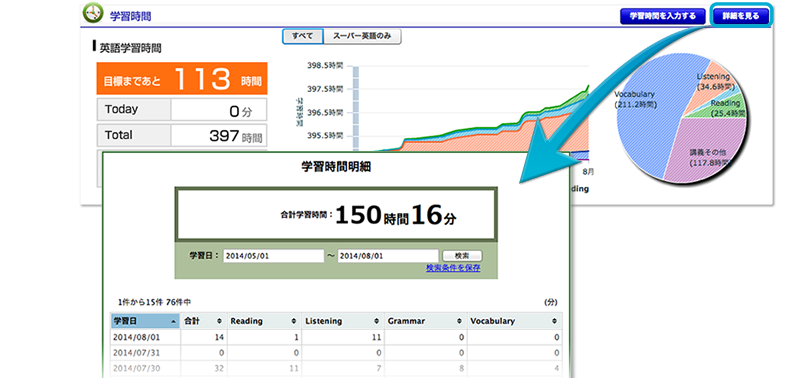
Task: Open the 検索条件を保存 link
Action: coord(453,268)
